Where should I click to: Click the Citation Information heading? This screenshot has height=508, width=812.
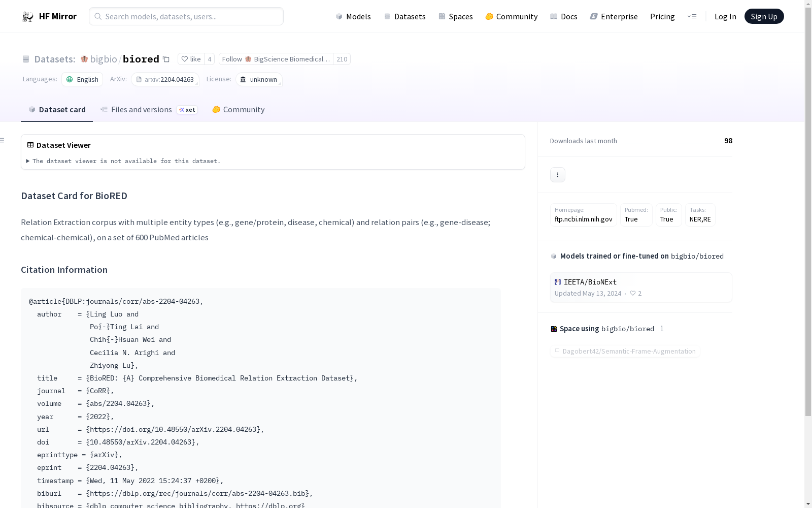tap(64, 270)
